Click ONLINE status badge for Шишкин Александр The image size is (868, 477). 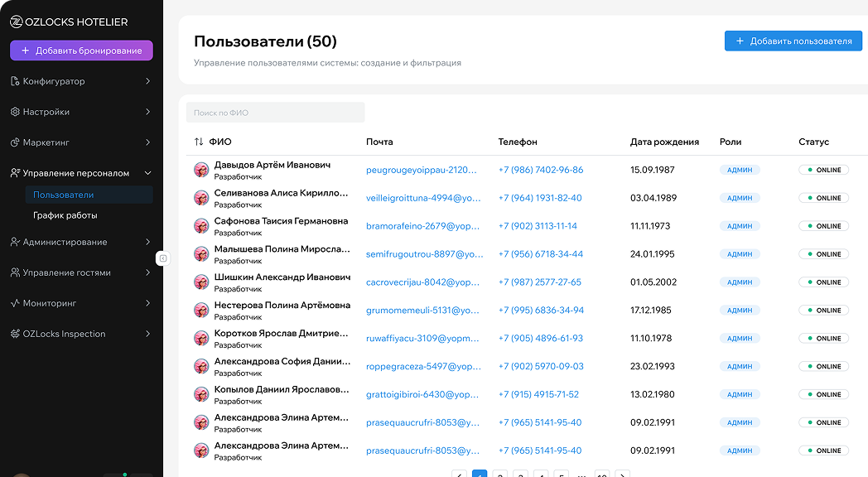point(823,282)
